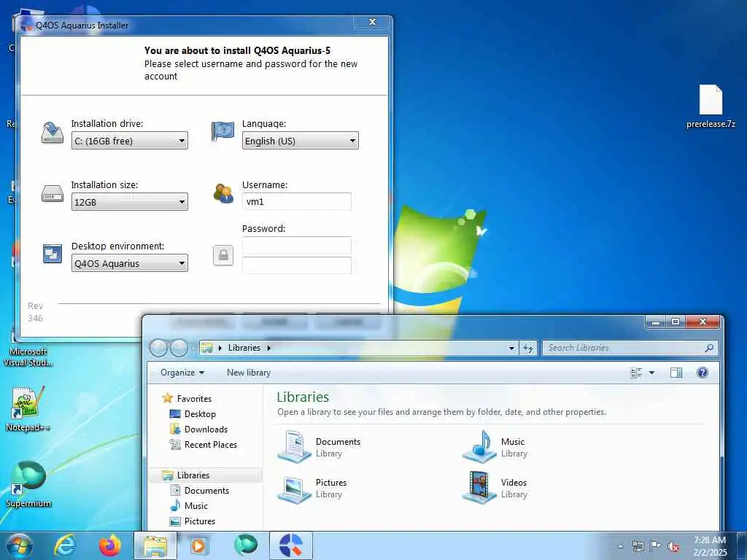Open the Documents library in content area
Screen dimensions: 747x560
pyautogui.click(x=320, y=447)
